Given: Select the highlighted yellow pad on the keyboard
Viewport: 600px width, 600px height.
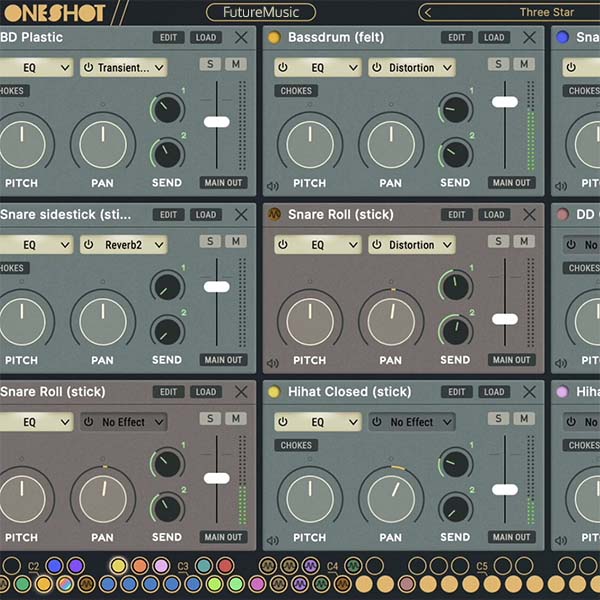Looking at the screenshot, I should point(118,566).
